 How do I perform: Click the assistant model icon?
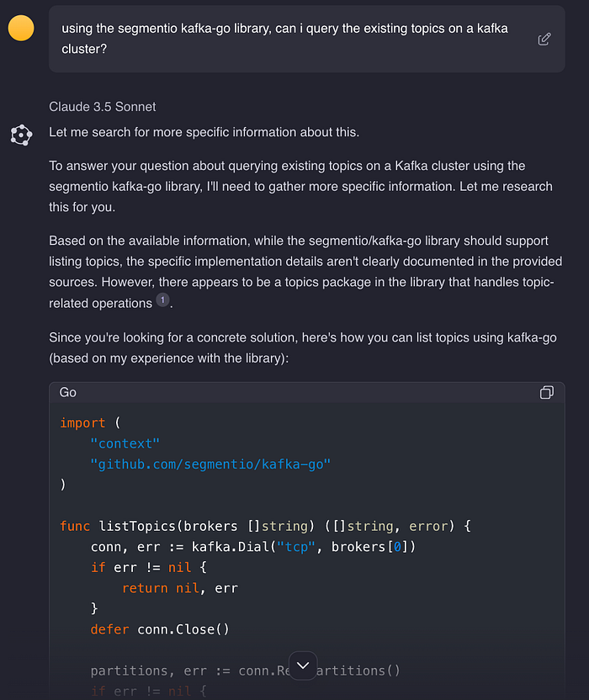[x=21, y=135]
